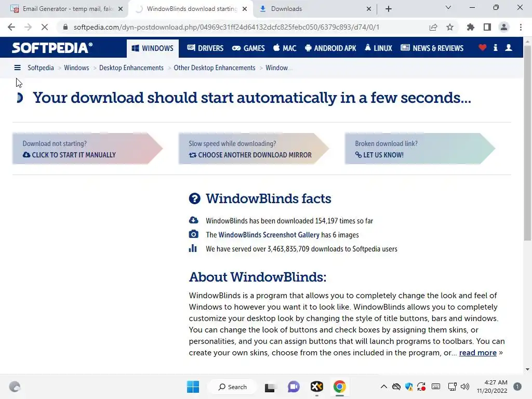Share this page icon

tap(433, 27)
